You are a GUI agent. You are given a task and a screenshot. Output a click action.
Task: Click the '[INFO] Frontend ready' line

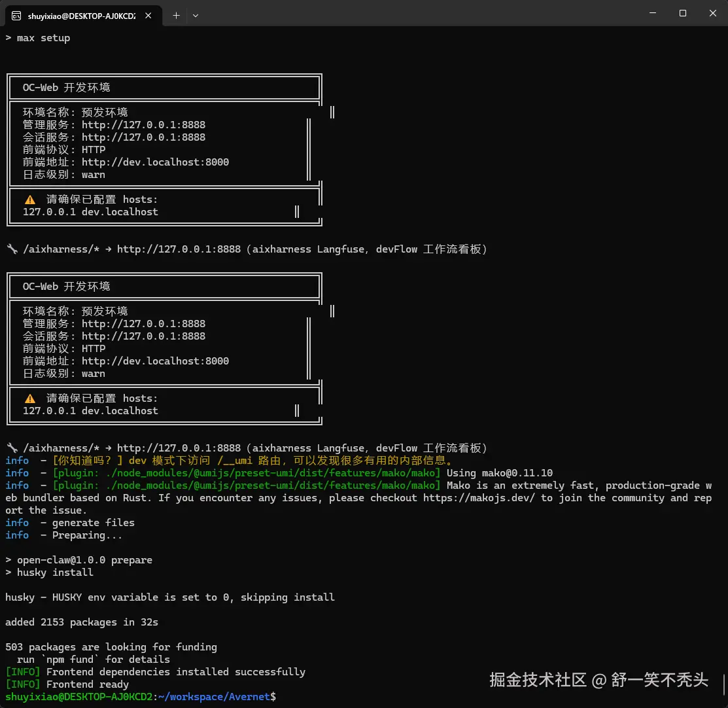click(67, 684)
